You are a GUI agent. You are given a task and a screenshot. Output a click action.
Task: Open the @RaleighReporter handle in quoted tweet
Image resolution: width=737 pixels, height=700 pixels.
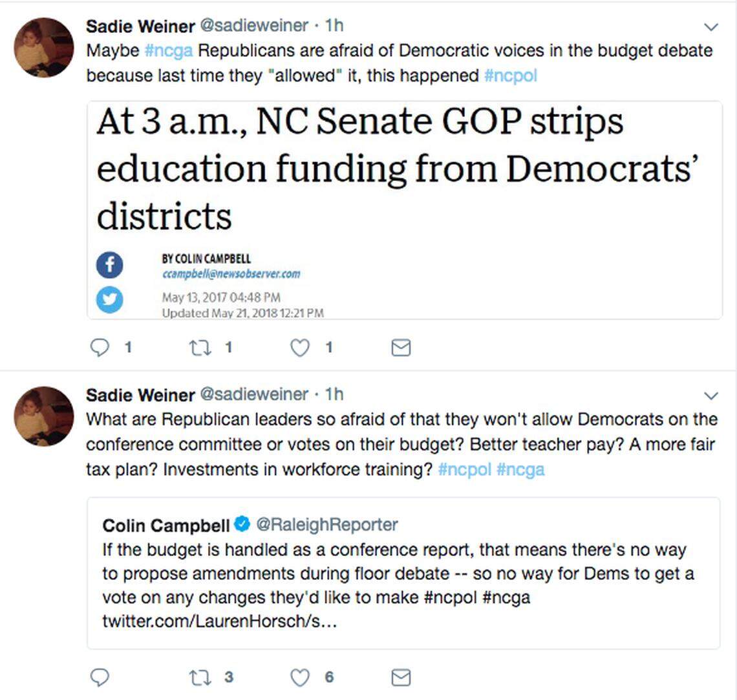coord(327,524)
